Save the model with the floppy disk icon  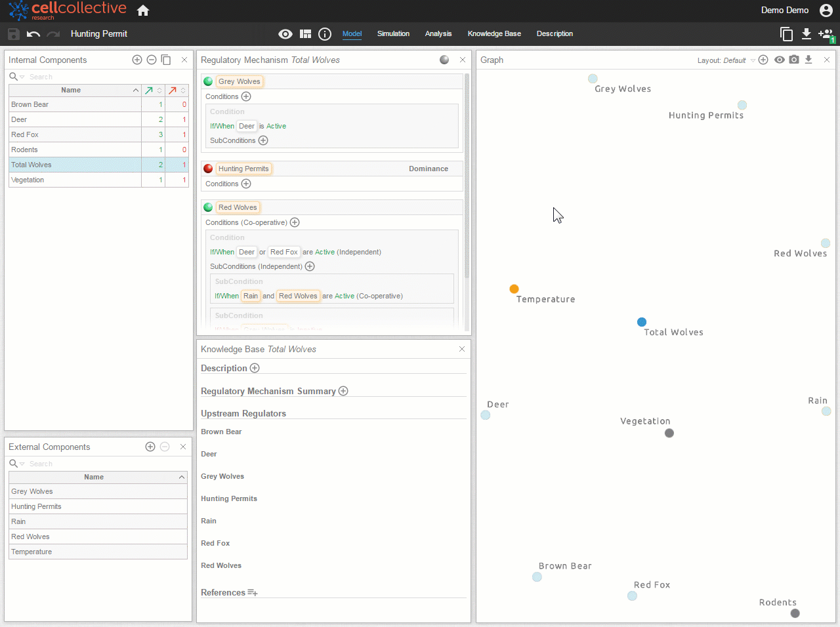(14, 34)
